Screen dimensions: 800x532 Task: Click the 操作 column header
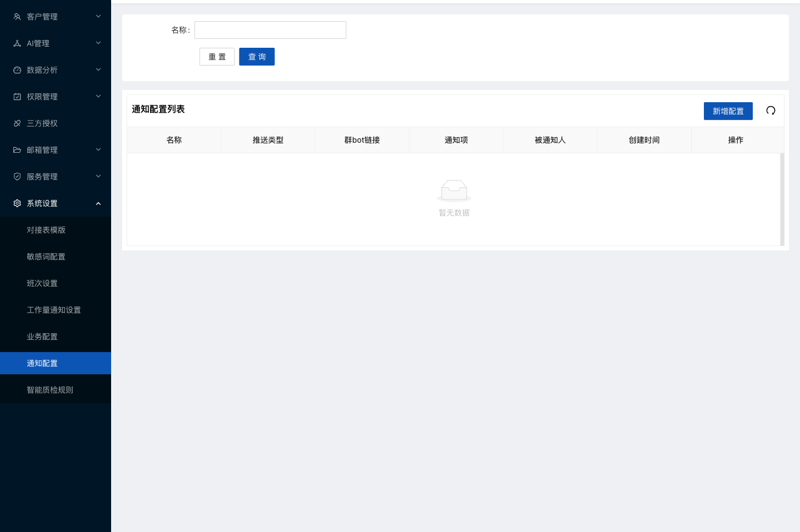click(x=736, y=140)
